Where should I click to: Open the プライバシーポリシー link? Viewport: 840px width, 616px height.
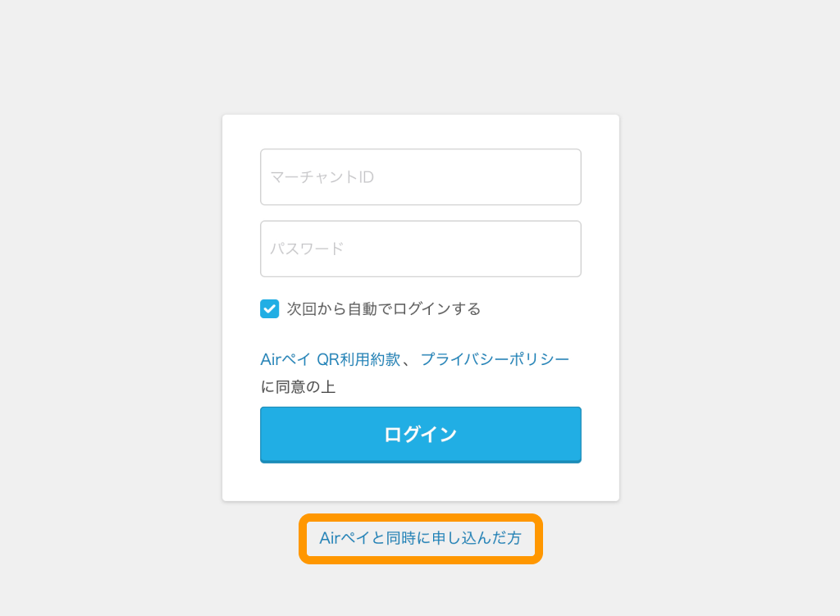click(495, 359)
